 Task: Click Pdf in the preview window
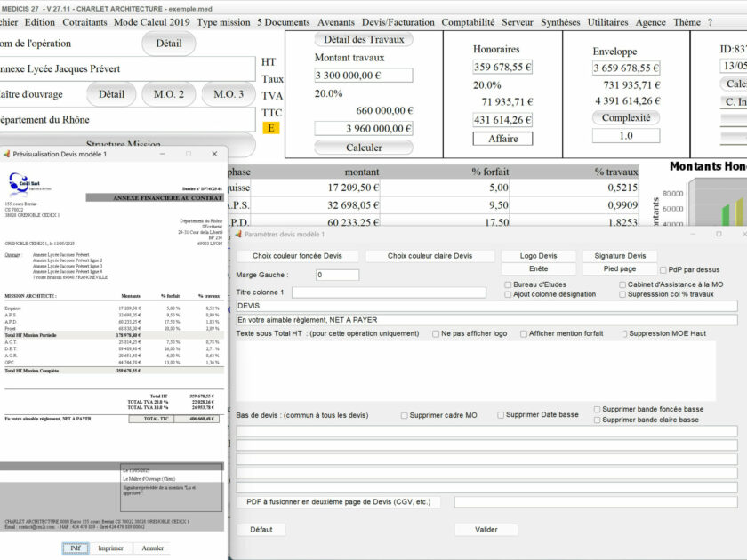(x=76, y=548)
